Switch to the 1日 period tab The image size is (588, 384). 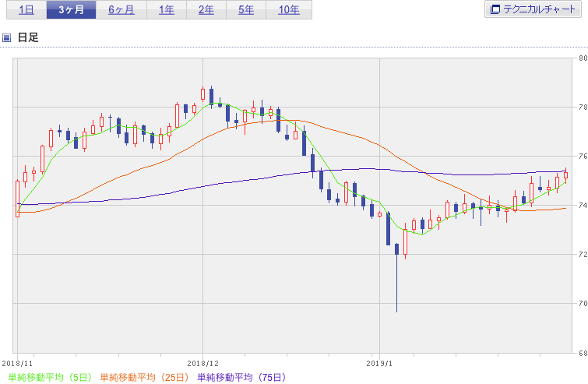(26, 9)
